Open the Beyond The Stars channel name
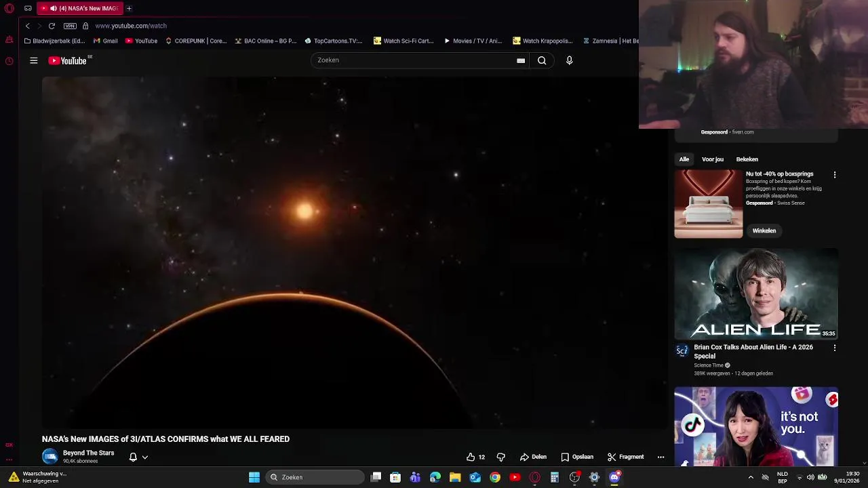Image resolution: width=868 pixels, height=488 pixels. pos(88,453)
